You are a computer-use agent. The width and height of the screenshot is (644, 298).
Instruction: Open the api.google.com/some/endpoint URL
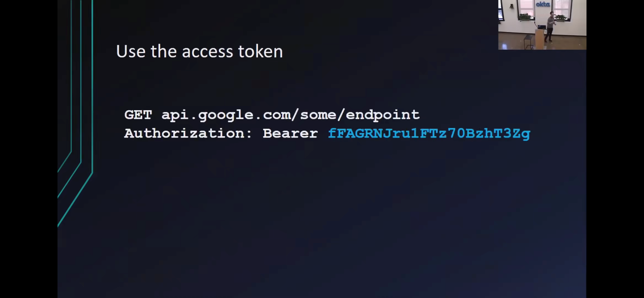tap(290, 116)
